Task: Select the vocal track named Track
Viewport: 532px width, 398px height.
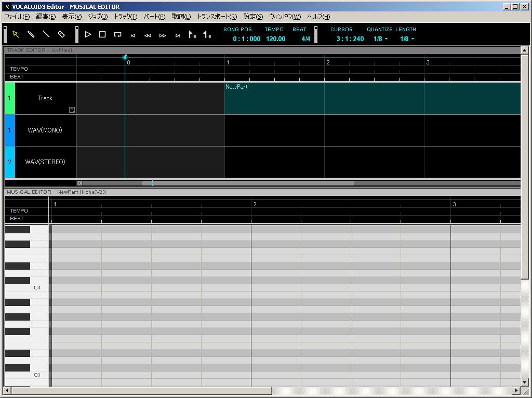Action: click(x=45, y=98)
